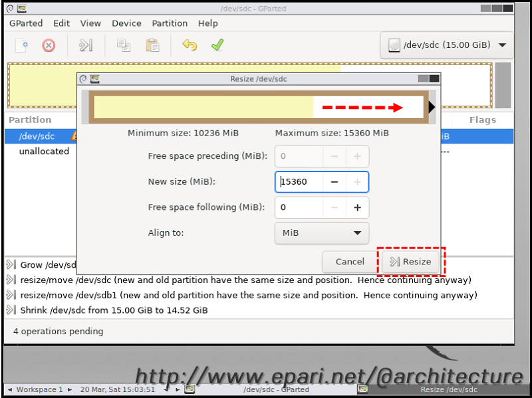This screenshot has width=532, height=398.
Task: Click the Copy partition toolbar icon
Action: click(124, 45)
